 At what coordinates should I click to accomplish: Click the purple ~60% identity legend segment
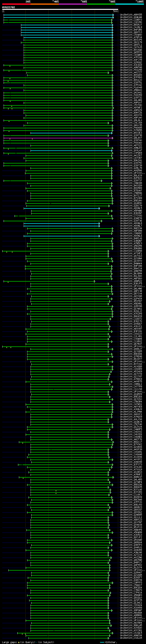73,4
